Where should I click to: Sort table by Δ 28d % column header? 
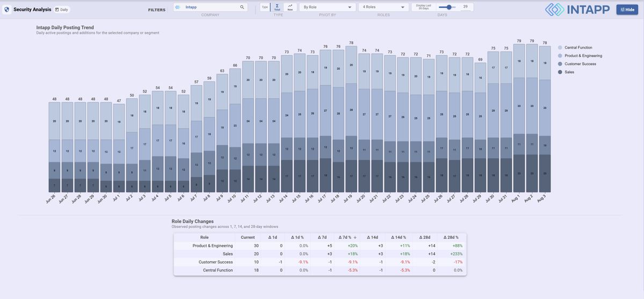coord(451,237)
